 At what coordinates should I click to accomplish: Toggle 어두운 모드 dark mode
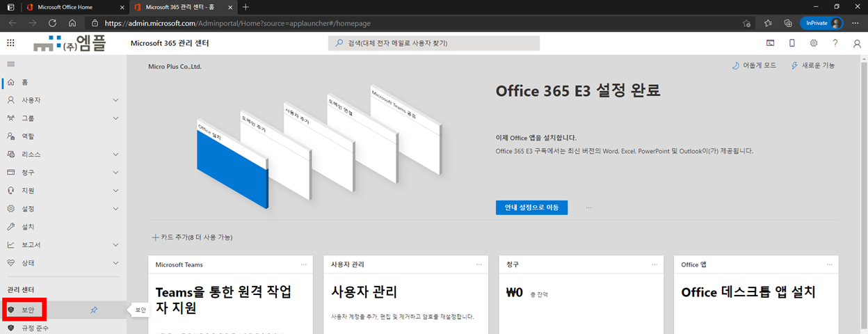[754, 65]
